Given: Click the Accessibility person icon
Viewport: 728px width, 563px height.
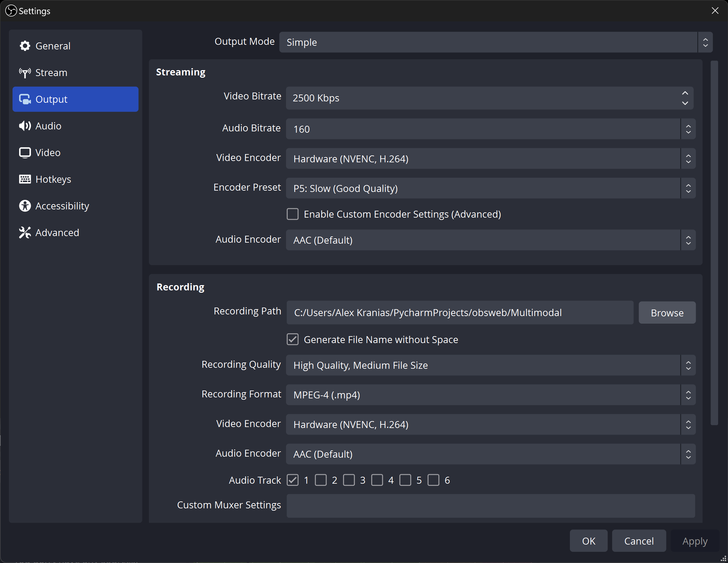Looking at the screenshot, I should tap(25, 206).
